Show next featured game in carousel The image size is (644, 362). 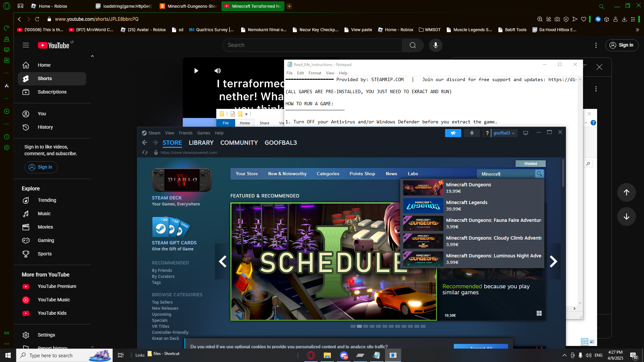point(553,261)
